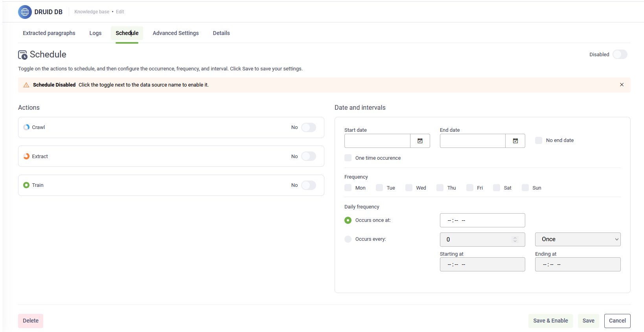This screenshot has width=644, height=332.
Task: Click the Crawl action icon
Action: 26,127
